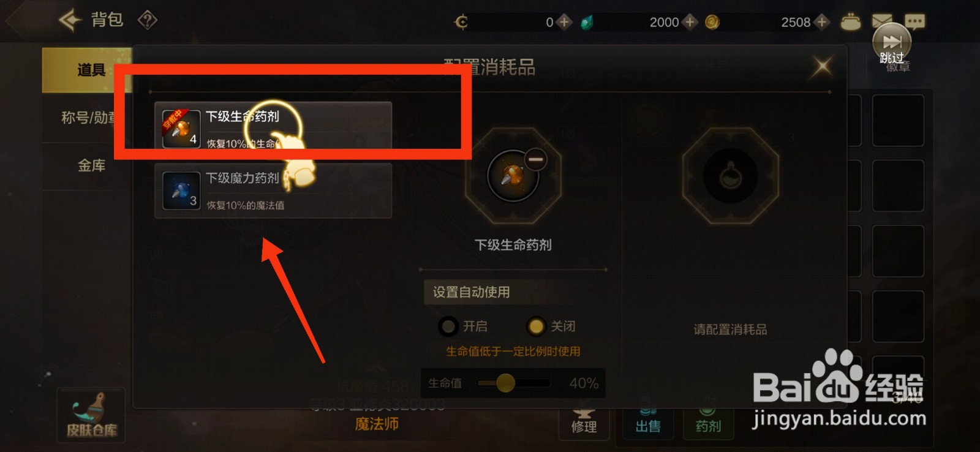This screenshot has width=980, height=452.
Task: Open the mail envelope icon
Action: coord(881,22)
